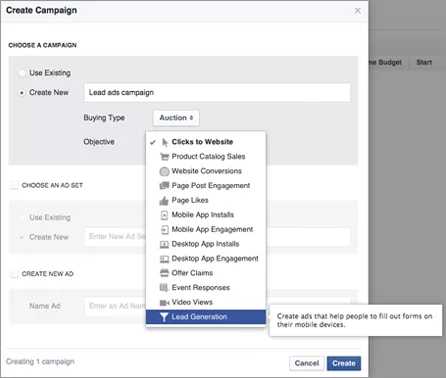Click the checkmark next to Clicks to Website
The width and height of the screenshot is (446, 378).
click(153, 142)
